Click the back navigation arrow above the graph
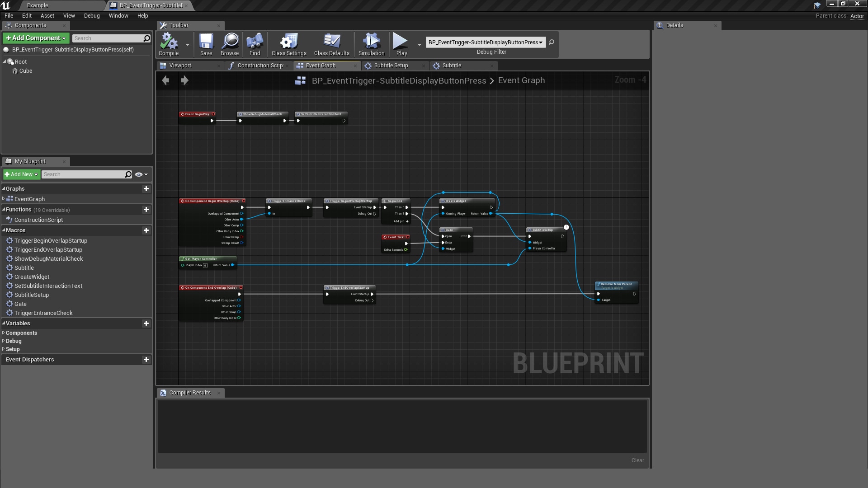Viewport: 868px width, 488px height. click(x=165, y=80)
